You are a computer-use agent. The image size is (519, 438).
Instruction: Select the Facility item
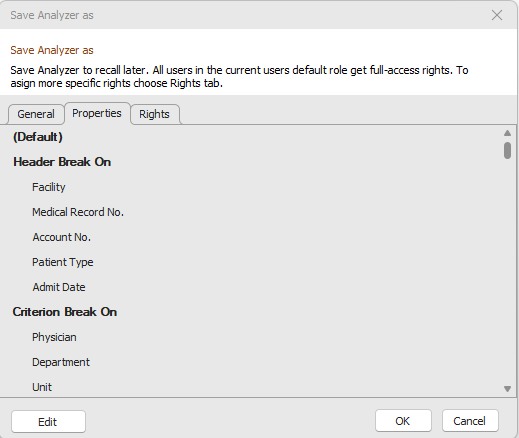pos(49,187)
